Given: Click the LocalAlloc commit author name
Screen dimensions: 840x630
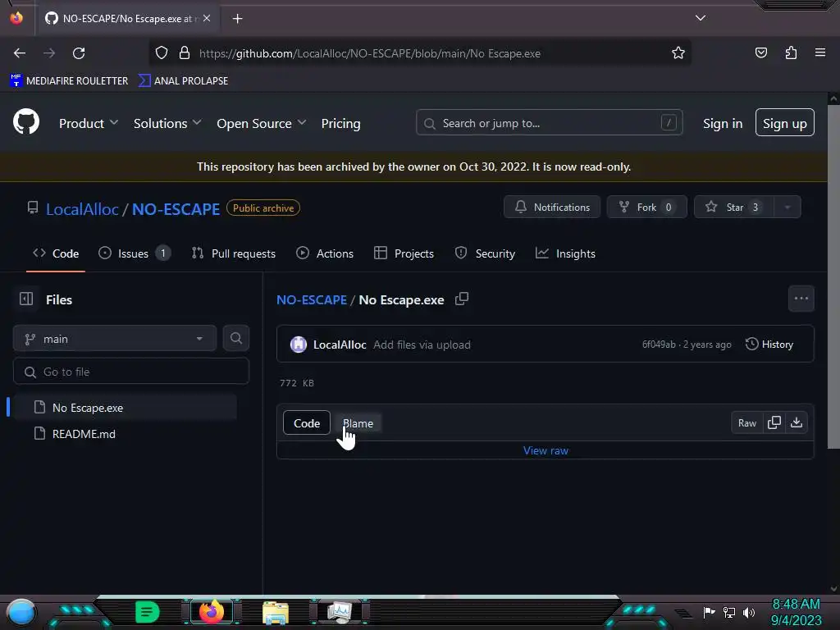Looking at the screenshot, I should (340, 345).
